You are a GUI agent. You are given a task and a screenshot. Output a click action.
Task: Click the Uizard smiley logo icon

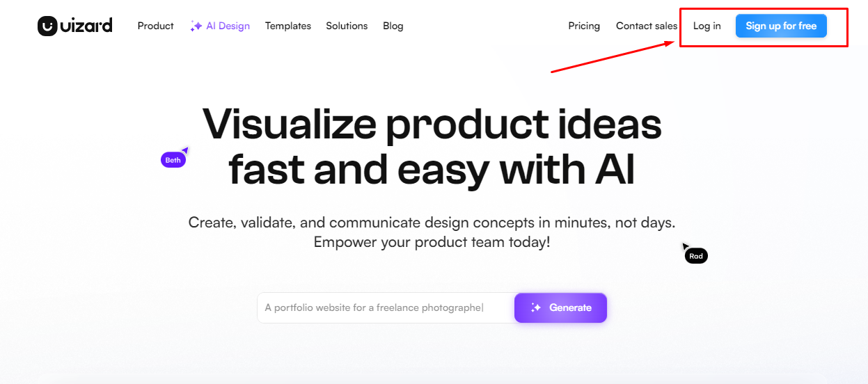(47, 26)
